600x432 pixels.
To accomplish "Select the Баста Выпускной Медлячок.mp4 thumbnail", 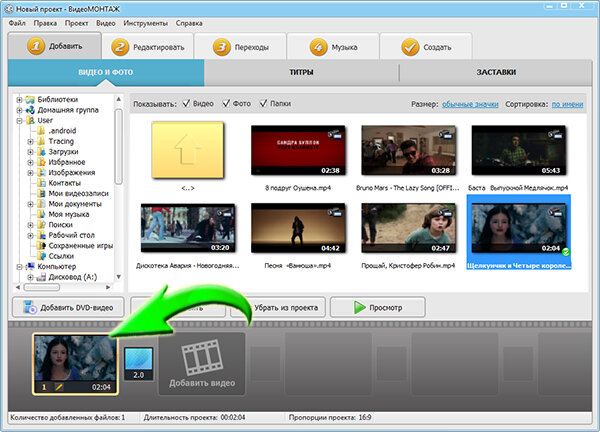I will [518, 150].
